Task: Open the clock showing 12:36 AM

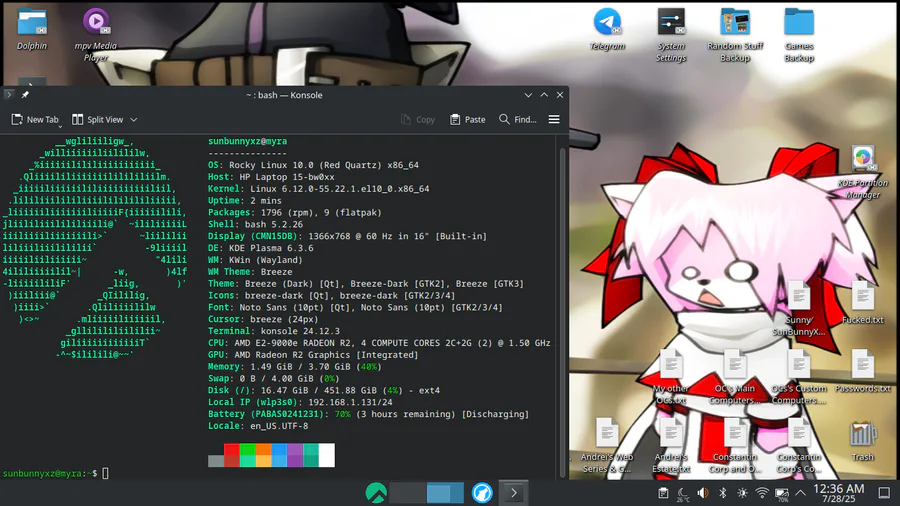Action: click(839, 493)
